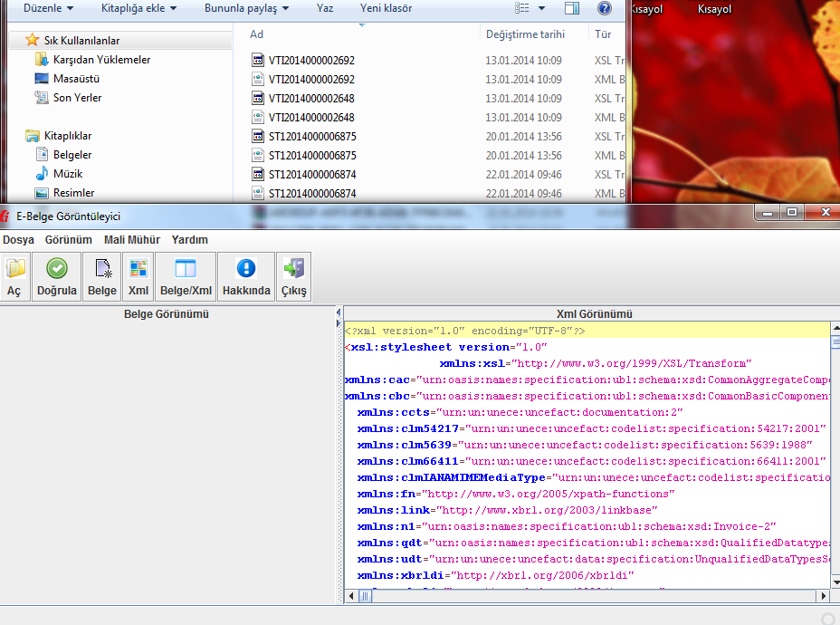Toggle the Explorer preview pane button
840x625 pixels.
pos(572,8)
